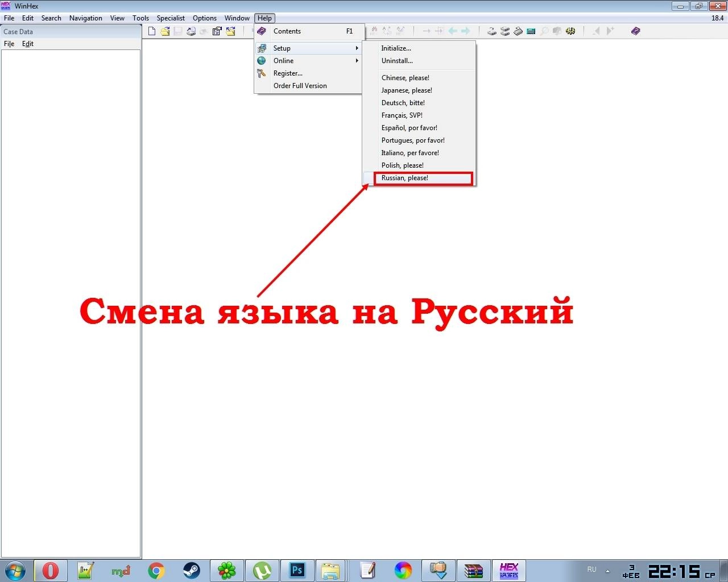The height and width of the screenshot is (582, 728).
Task: Show hidden tray icons arrow
Action: click(x=607, y=571)
